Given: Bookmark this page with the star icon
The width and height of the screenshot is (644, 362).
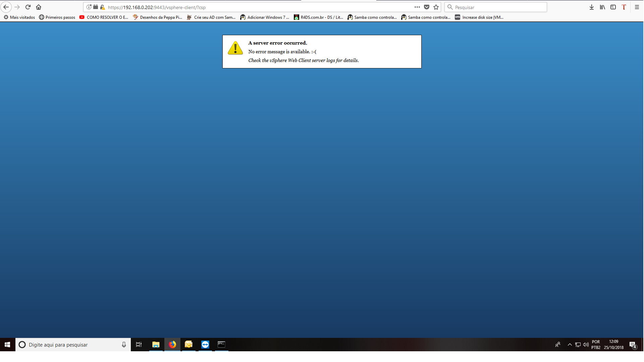Looking at the screenshot, I should [x=436, y=7].
